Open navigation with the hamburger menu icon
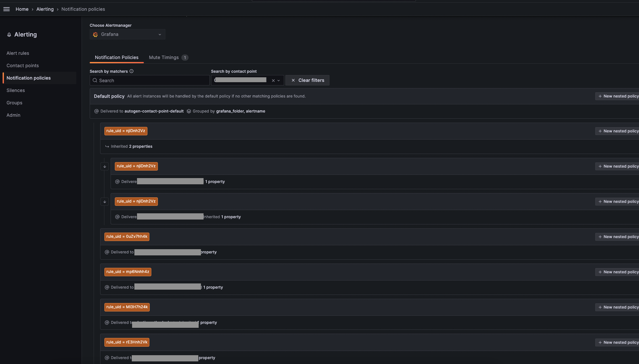This screenshot has height=364, width=639. (x=7, y=9)
